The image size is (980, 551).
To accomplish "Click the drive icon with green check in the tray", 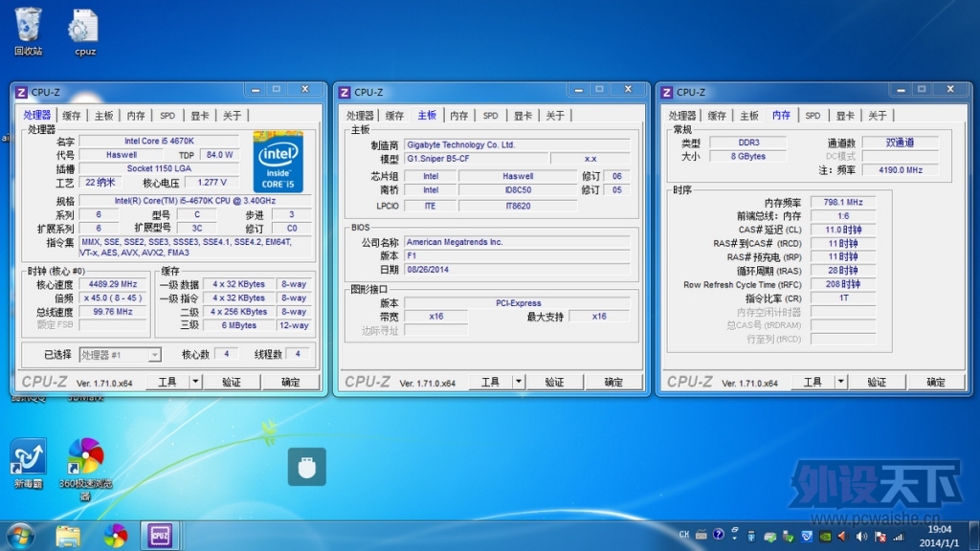I will point(770,536).
